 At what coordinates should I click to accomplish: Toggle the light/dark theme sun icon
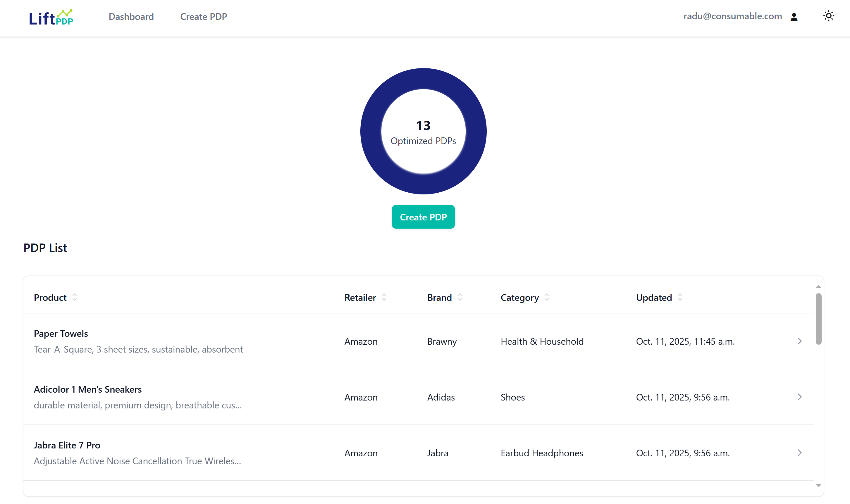click(x=828, y=16)
